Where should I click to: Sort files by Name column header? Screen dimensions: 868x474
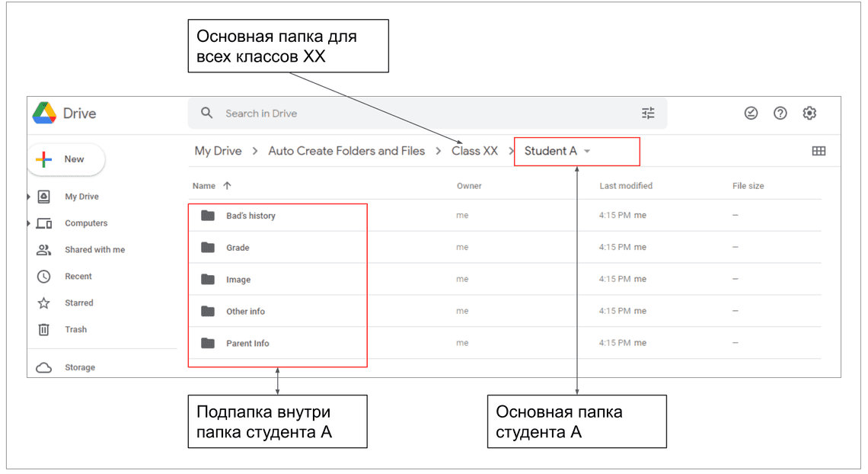pyautogui.click(x=204, y=186)
